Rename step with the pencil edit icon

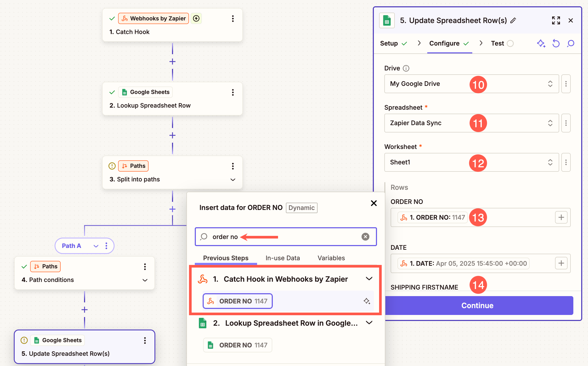(x=513, y=20)
